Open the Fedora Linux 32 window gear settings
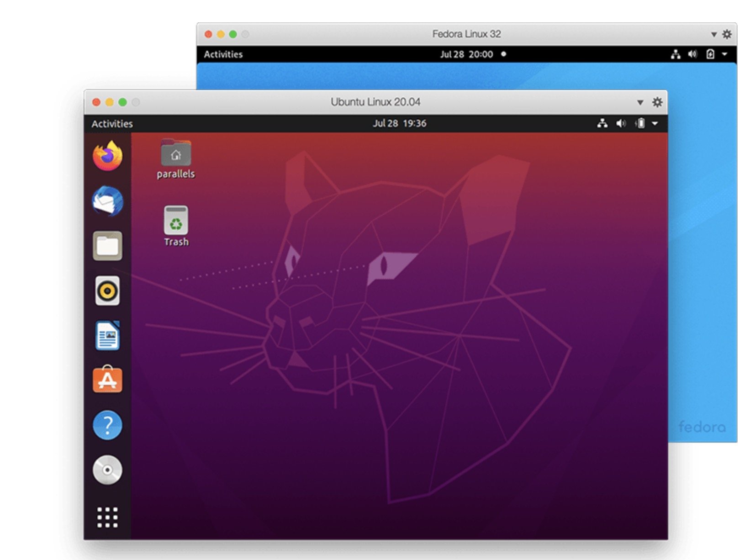 tap(727, 34)
